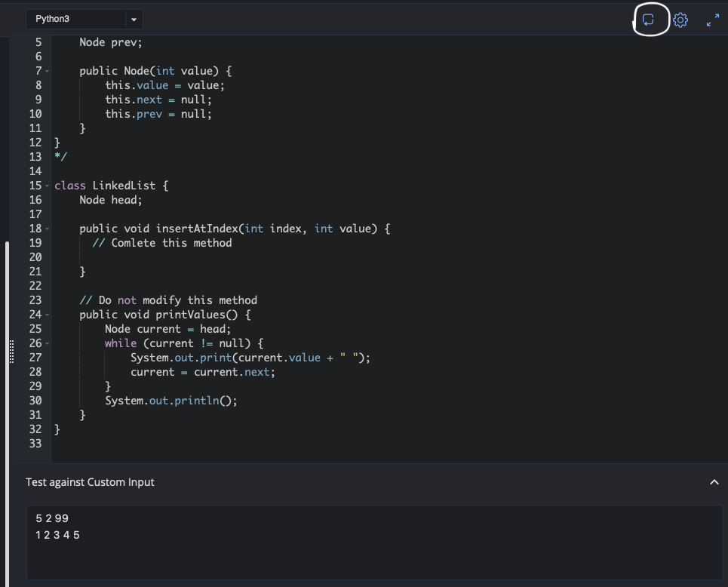Click the '1 2 3 4 5' input line
Viewport: 728px width, 587px height.
tap(57, 535)
